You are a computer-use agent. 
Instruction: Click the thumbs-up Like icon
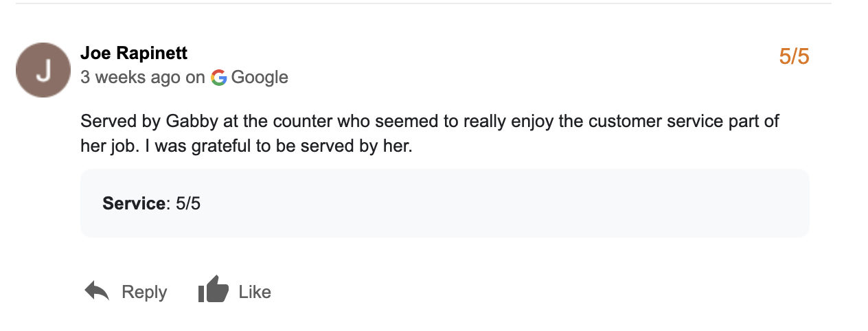pos(213,291)
